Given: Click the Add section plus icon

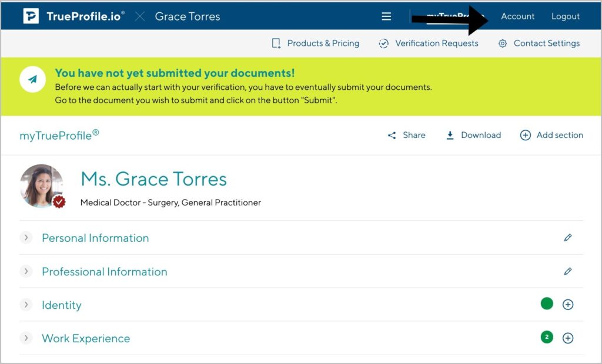Looking at the screenshot, I should [x=525, y=135].
